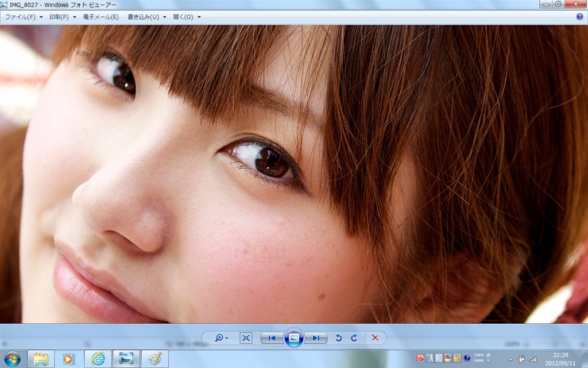
Task: Click the Show desktop button
Action: tap(585, 359)
